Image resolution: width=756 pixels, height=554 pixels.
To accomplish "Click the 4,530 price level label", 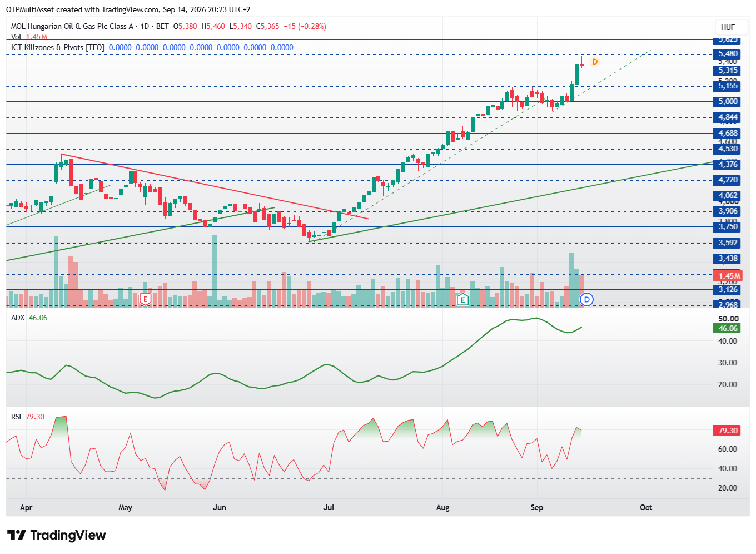I will 728,149.
